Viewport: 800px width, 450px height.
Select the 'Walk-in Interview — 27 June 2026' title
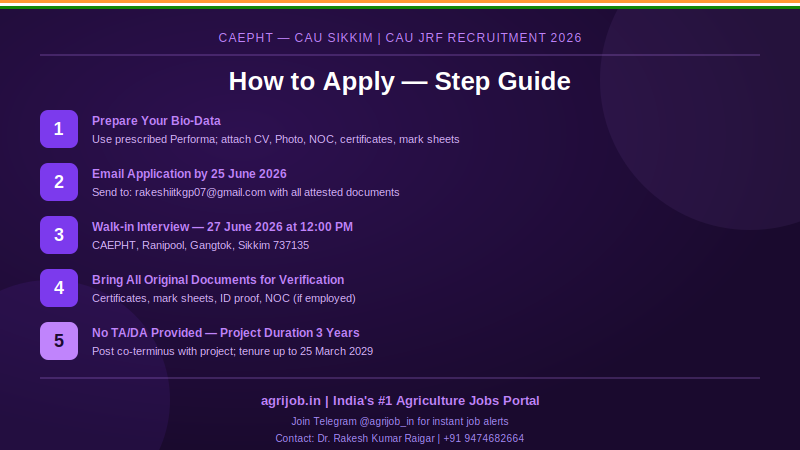click(x=222, y=227)
